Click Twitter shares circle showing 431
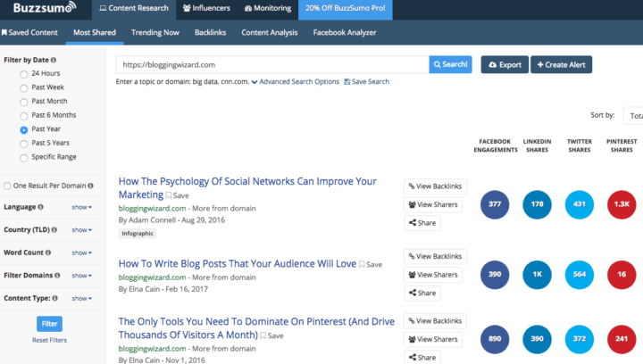Image resolution: width=643 pixels, height=364 pixels. click(579, 204)
